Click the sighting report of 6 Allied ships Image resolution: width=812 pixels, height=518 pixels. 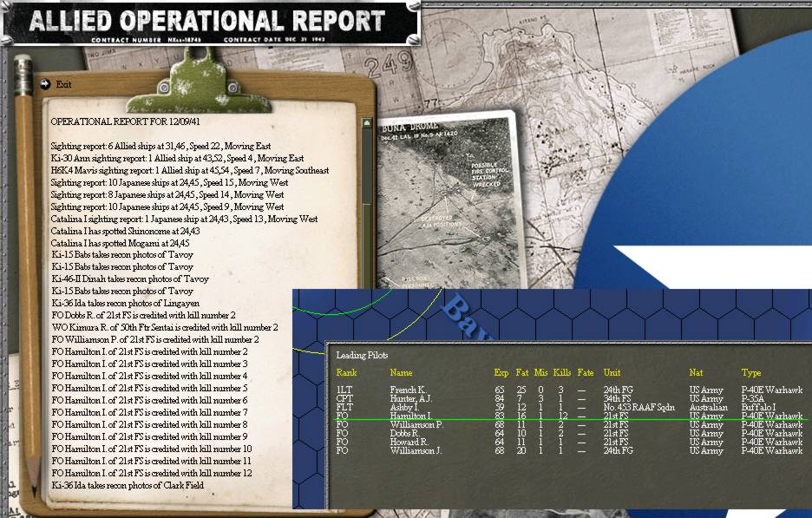[161, 146]
